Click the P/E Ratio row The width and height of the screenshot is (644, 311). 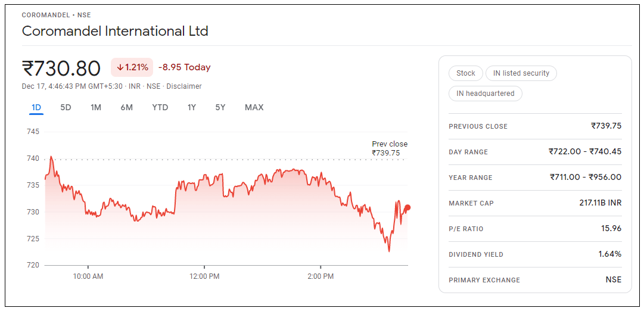[534, 229]
